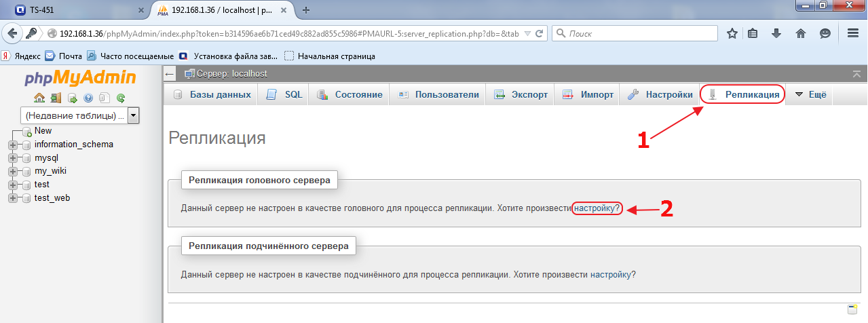Open the Ещё more menu dropdown
Screen dimensions: 868x323
pyautogui.click(x=810, y=95)
